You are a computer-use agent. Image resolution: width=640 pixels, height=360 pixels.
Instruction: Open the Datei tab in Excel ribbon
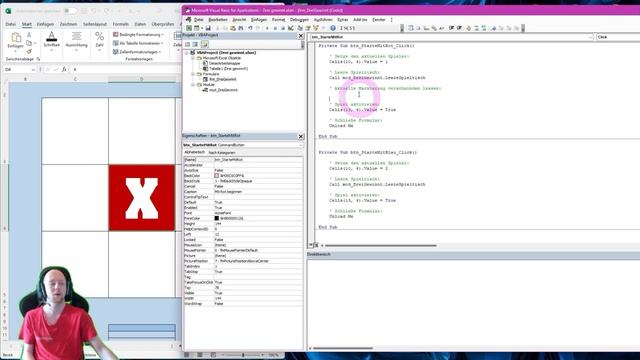click(11, 24)
